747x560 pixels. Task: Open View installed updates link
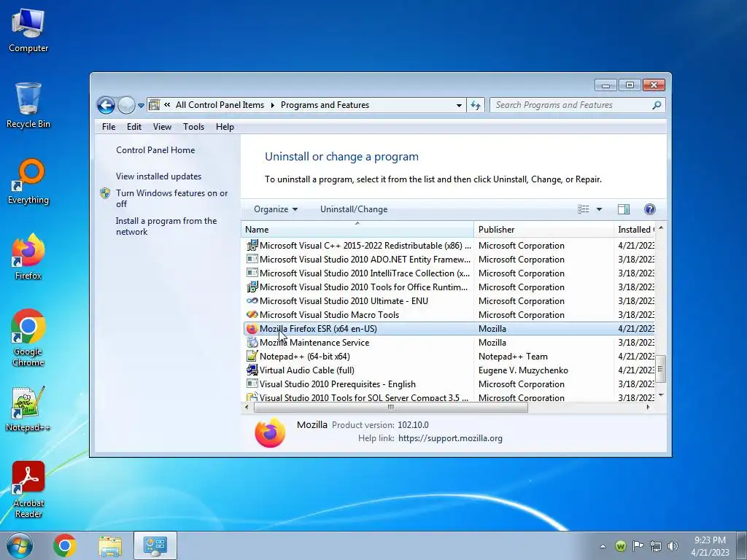click(x=158, y=176)
